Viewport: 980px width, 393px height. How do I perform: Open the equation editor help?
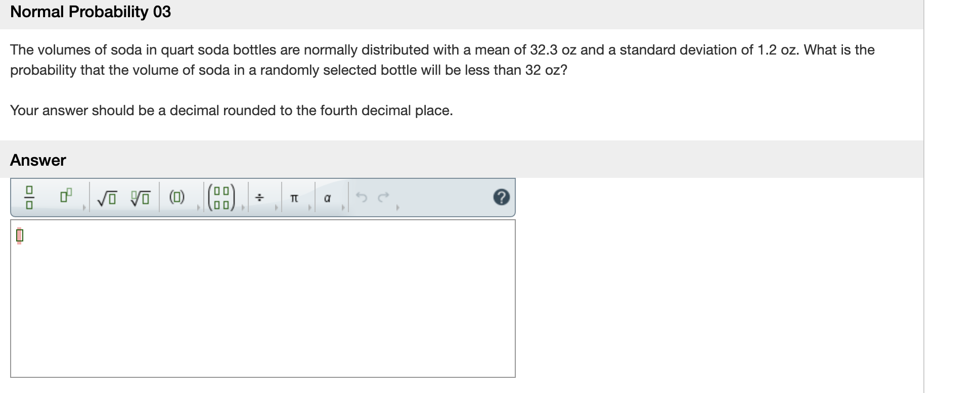point(502,197)
